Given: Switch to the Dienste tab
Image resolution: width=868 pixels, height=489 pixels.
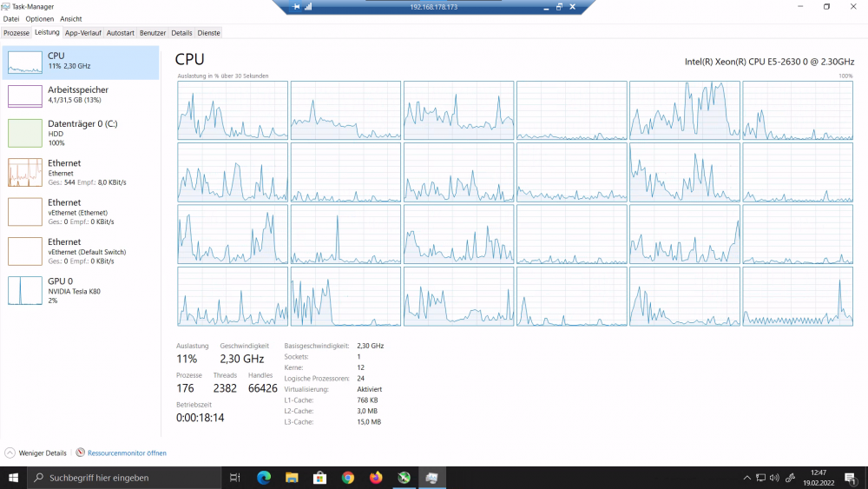Looking at the screenshot, I should pos(208,33).
